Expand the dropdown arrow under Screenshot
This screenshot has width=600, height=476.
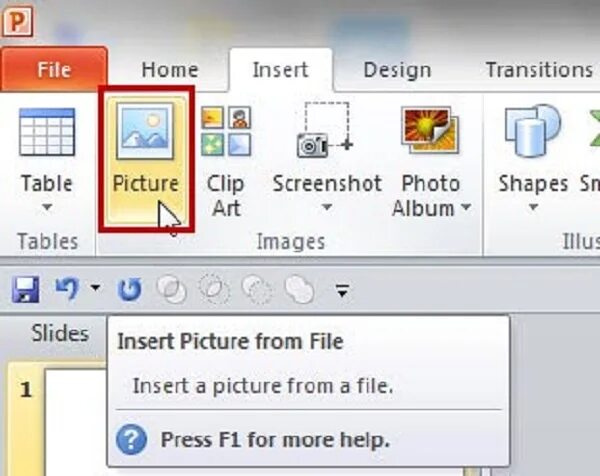[326, 208]
